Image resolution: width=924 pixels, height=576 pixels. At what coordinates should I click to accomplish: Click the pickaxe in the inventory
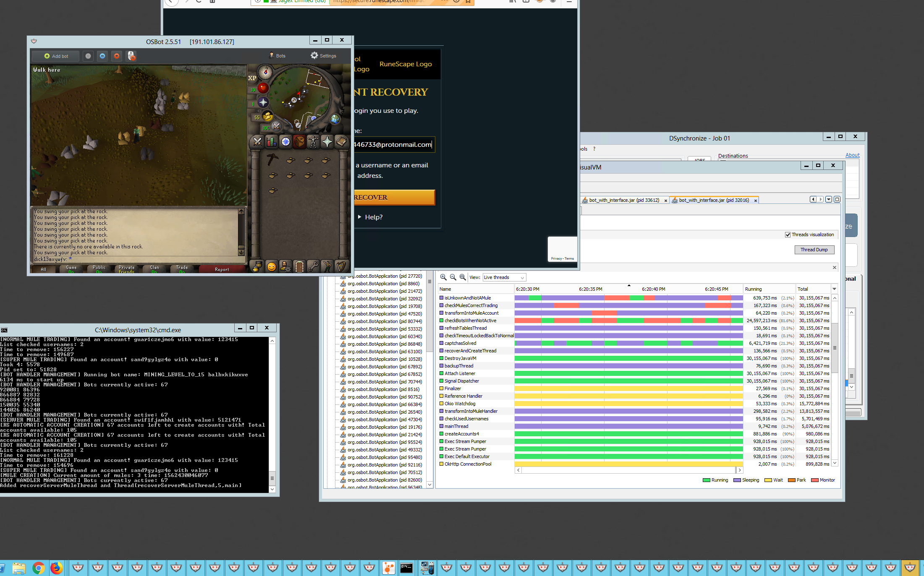click(273, 159)
